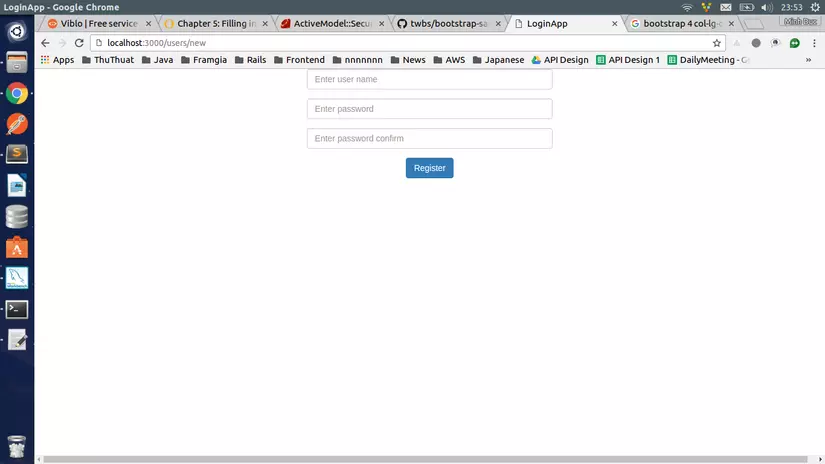
Task: Close the Viblo tab
Action: [x=148, y=24]
